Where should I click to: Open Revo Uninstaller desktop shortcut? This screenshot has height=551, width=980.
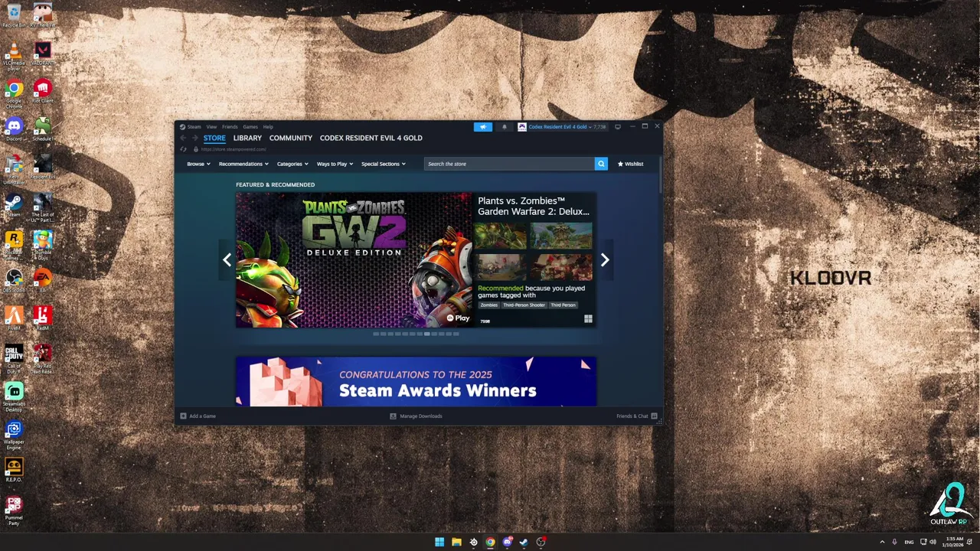[14, 170]
